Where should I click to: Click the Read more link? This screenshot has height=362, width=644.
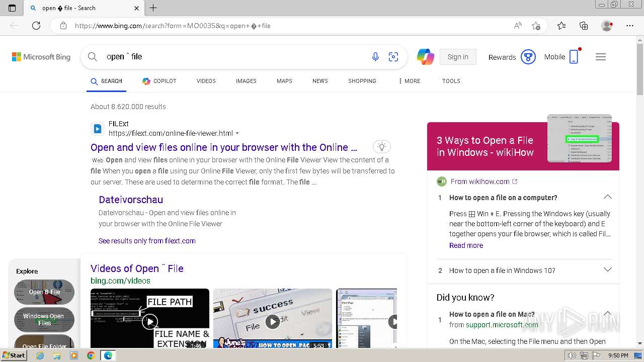pos(466,245)
